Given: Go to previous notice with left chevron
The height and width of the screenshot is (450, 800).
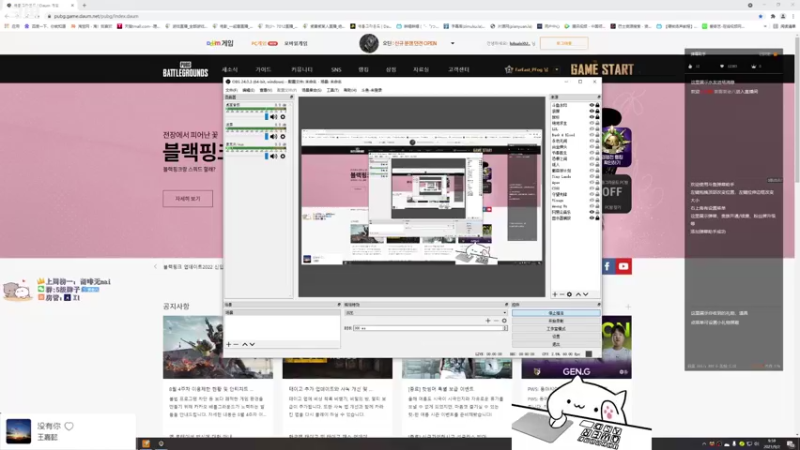Looking at the screenshot, I should click(x=156, y=266).
